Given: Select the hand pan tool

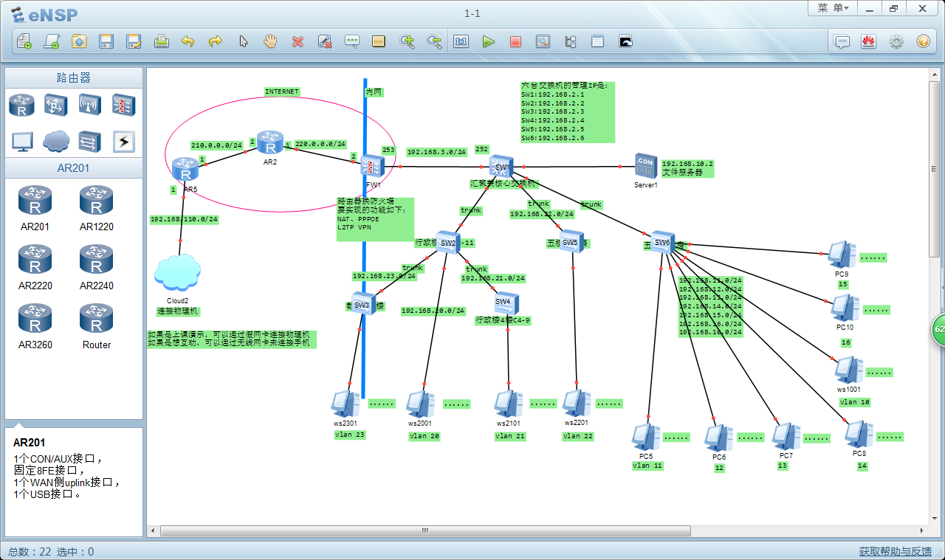Looking at the screenshot, I should 270,42.
